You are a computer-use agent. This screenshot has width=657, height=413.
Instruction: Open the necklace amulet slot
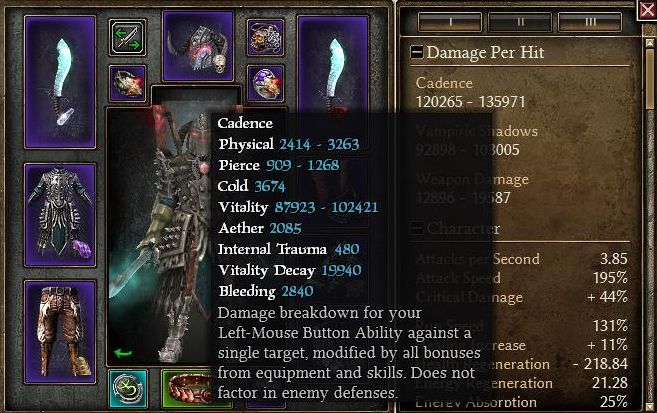[x=265, y=37]
